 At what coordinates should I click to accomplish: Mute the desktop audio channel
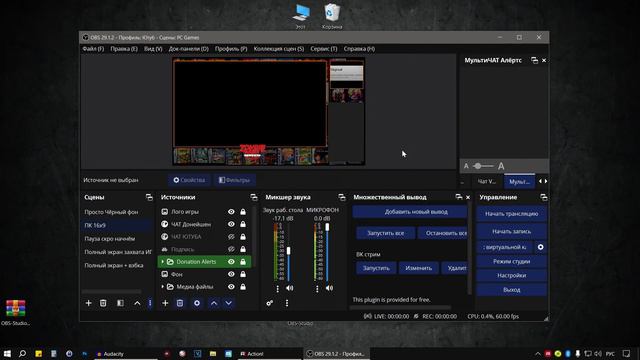[290, 288]
